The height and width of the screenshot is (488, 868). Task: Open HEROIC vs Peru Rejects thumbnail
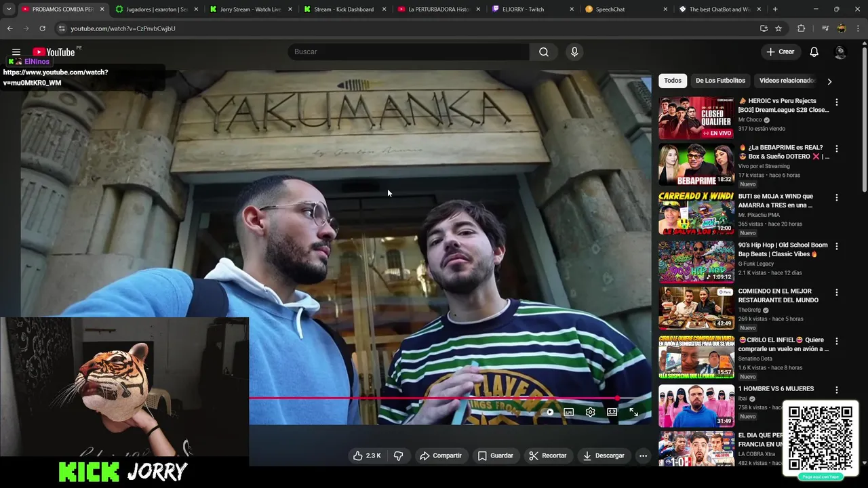pos(696,118)
